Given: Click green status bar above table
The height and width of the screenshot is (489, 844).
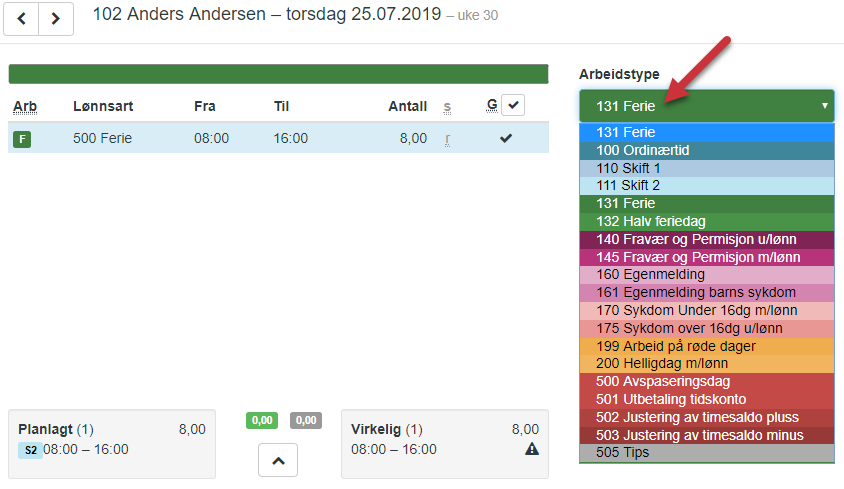Looking at the screenshot, I should click(x=278, y=74).
